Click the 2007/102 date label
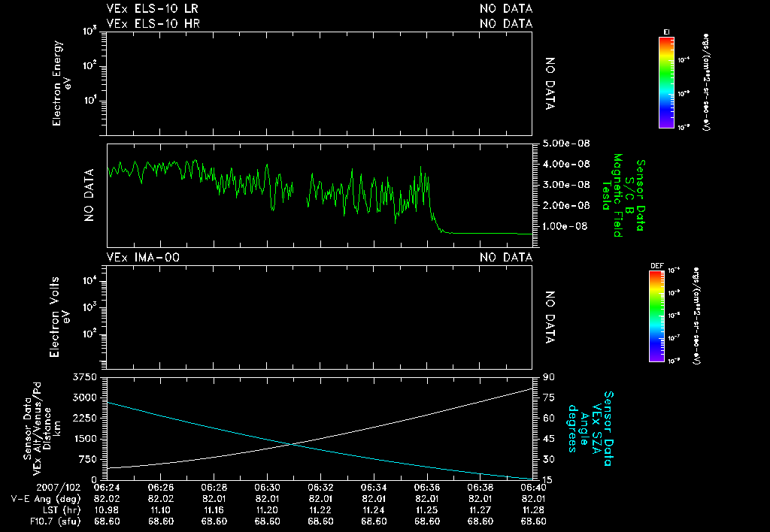Viewport: 770px width, 532px height. [x=59, y=488]
